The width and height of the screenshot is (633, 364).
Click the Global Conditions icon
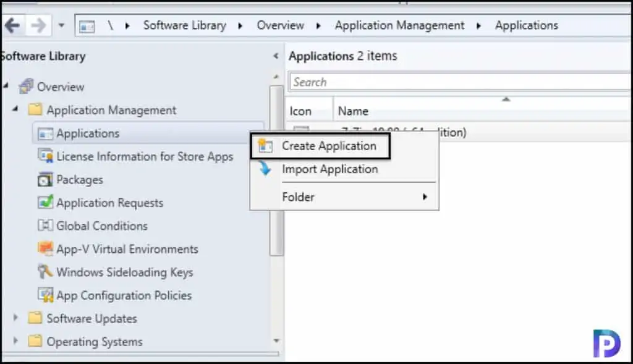pyautogui.click(x=45, y=226)
